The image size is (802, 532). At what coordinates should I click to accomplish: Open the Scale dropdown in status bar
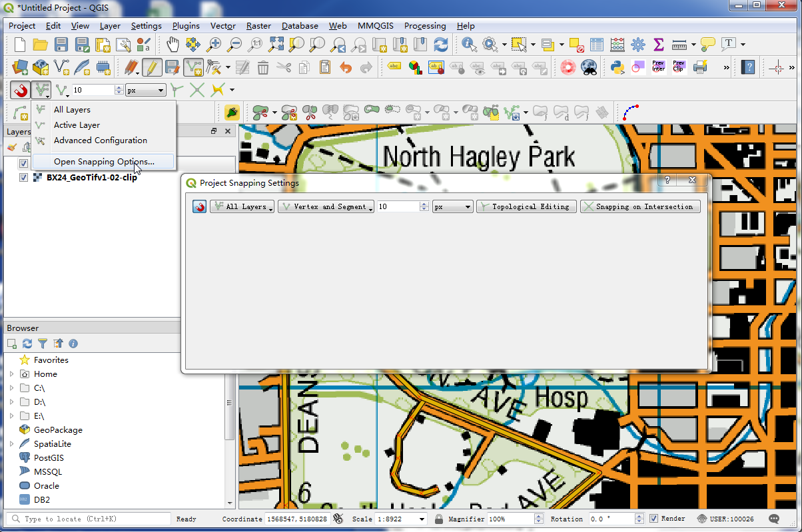pyautogui.click(x=422, y=519)
